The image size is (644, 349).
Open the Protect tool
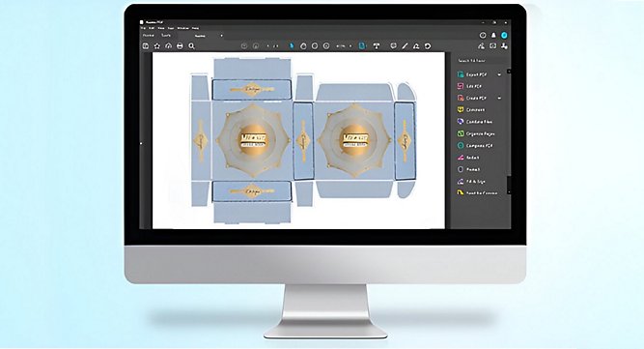tap(469, 169)
